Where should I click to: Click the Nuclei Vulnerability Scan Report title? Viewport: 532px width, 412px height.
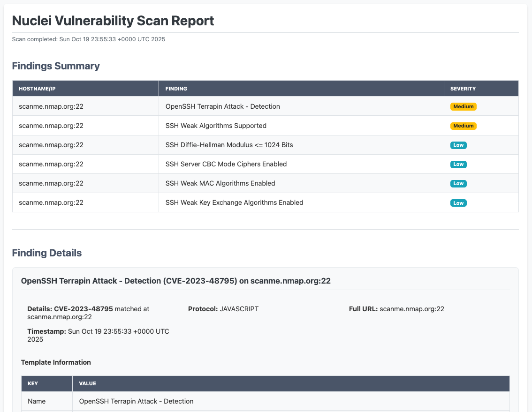[x=113, y=21]
